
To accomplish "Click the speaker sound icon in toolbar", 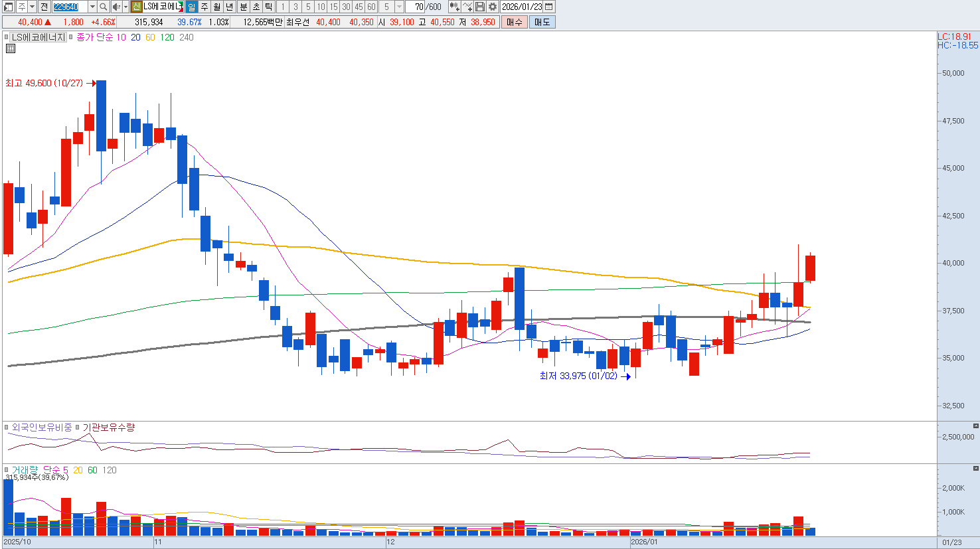I will click(x=116, y=7).
